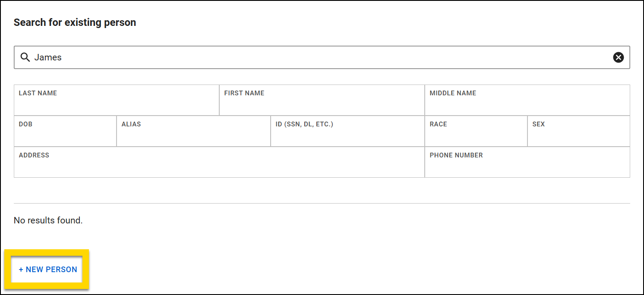Image resolution: width=644 pixels, height=295 pixels.
Task: Select the LAST NAME filter field
Action: (116, 100)
